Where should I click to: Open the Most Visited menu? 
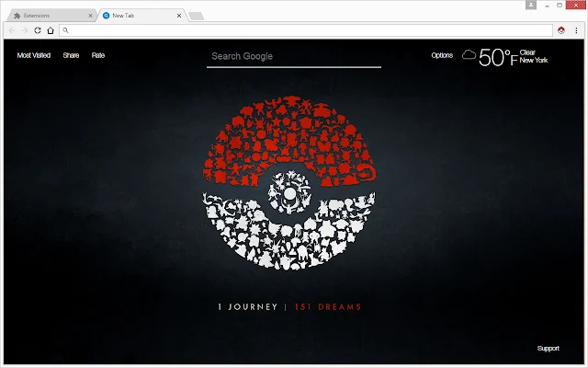(x=34, y=55)
